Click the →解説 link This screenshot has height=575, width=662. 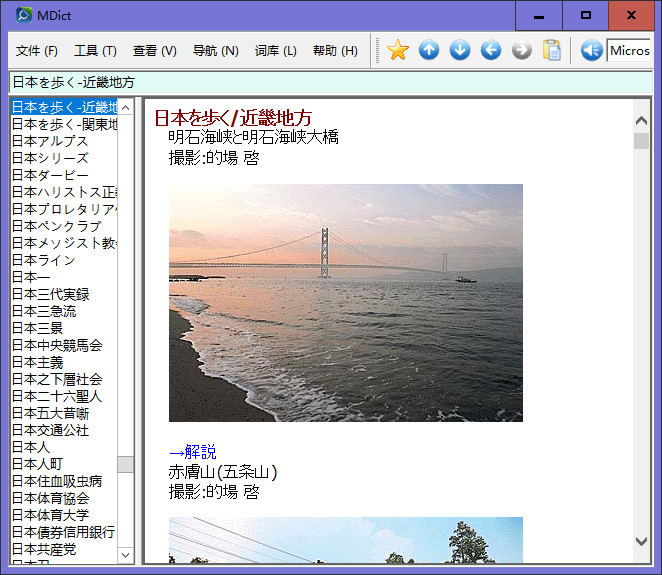[x=192, y=453]
